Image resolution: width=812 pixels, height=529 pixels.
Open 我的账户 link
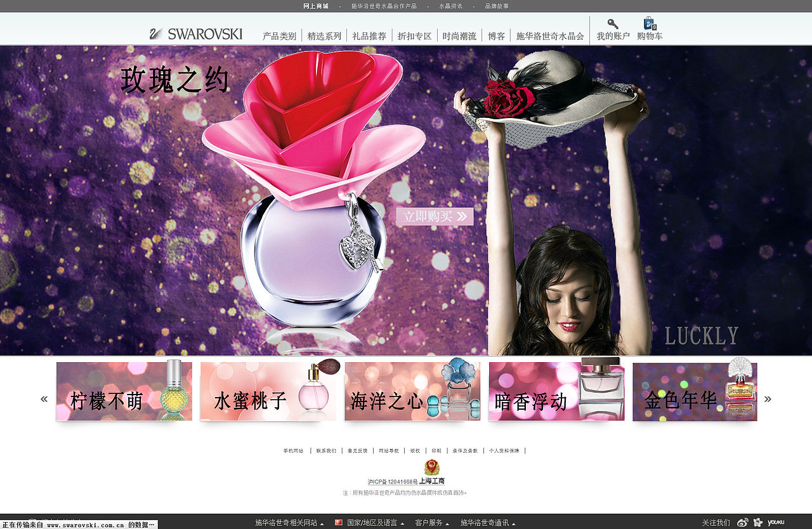613,36
